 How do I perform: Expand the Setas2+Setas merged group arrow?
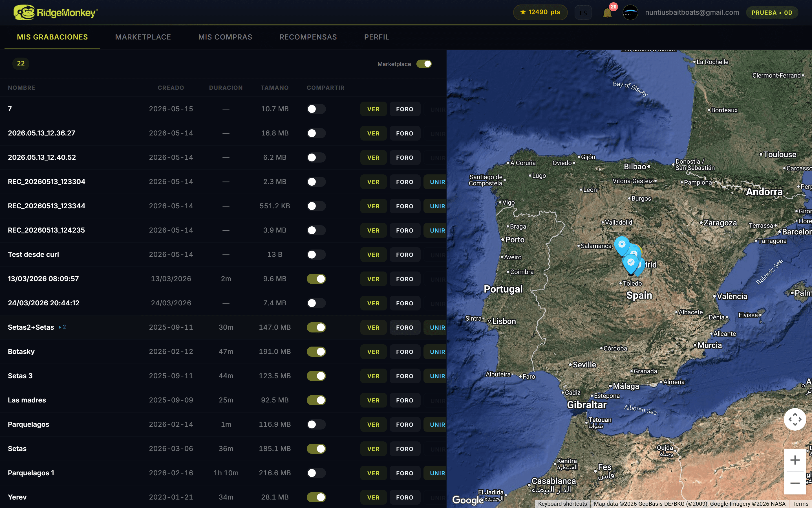(62, 327)
